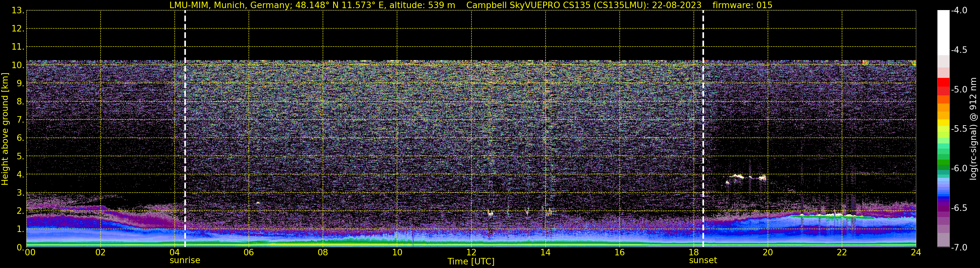Click the '-4.5' colorbar tick label
Viewport: 980px width, 268px height.
click(959, 50)
